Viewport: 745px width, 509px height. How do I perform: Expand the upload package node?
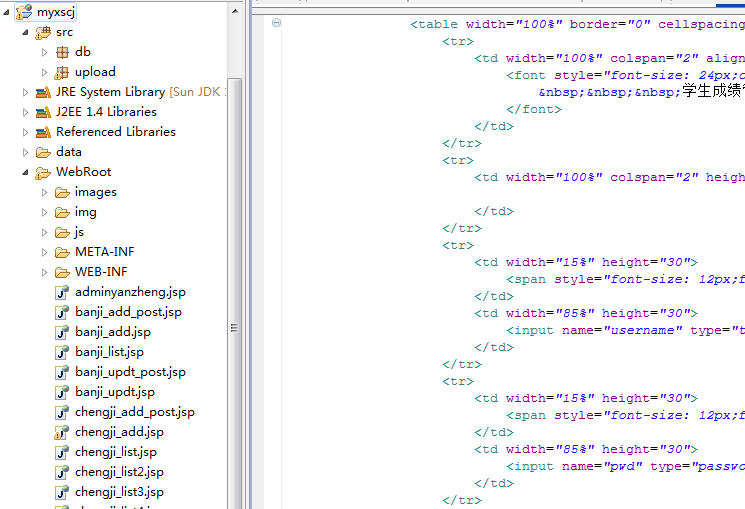coord(44,72)
